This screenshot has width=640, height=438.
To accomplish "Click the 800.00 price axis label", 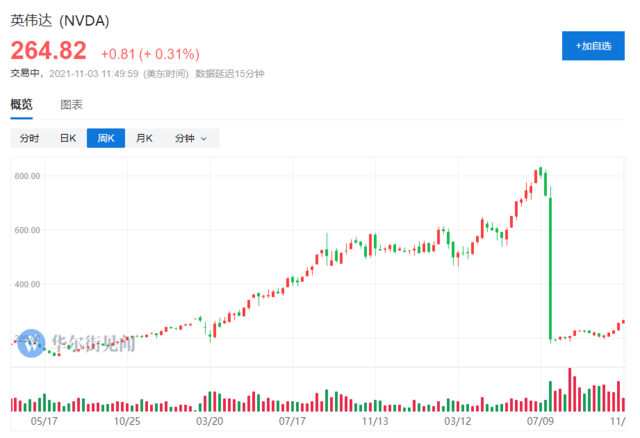I will pyautogui.click(x=26, y=177).
